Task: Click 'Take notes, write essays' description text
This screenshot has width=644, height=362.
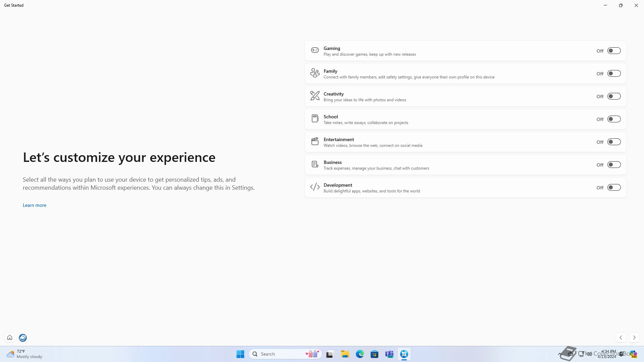Action: click(366, 123)
